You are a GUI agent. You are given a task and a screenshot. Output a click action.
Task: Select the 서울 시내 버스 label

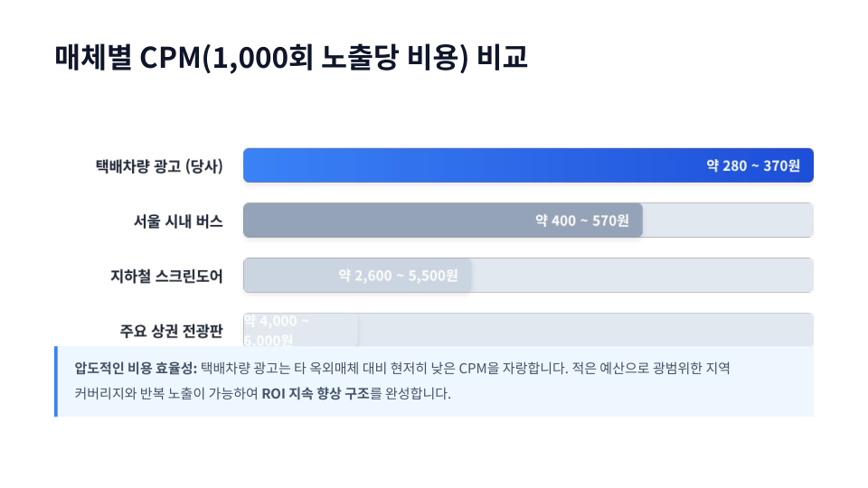click(177, 221)
